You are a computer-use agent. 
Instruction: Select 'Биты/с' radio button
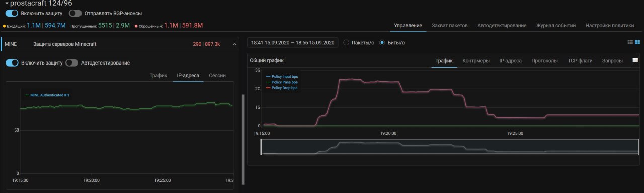pyautogui.click(x=382, y=43)
